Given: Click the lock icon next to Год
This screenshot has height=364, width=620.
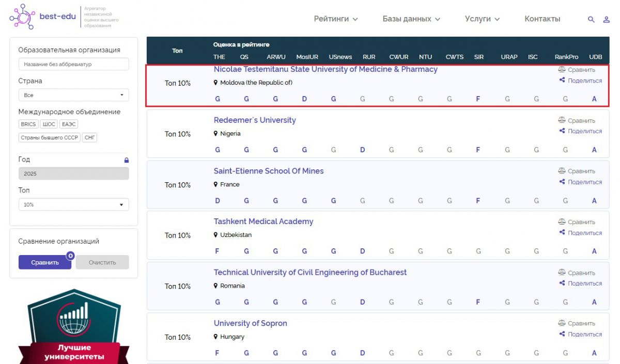Looking at the screenshot, I should point(127,160).
